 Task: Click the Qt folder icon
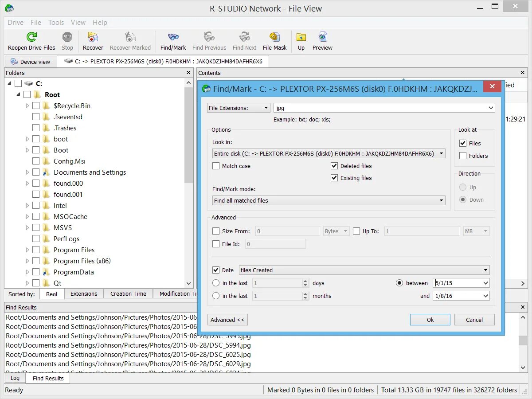point(47,283)
